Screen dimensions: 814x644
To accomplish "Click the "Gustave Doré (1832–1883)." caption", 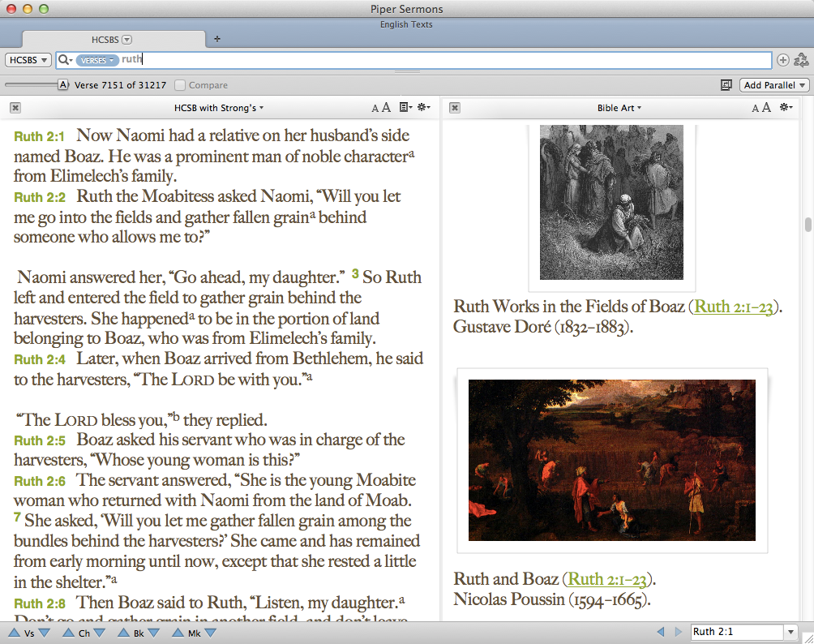I will [x=543, y=327].
